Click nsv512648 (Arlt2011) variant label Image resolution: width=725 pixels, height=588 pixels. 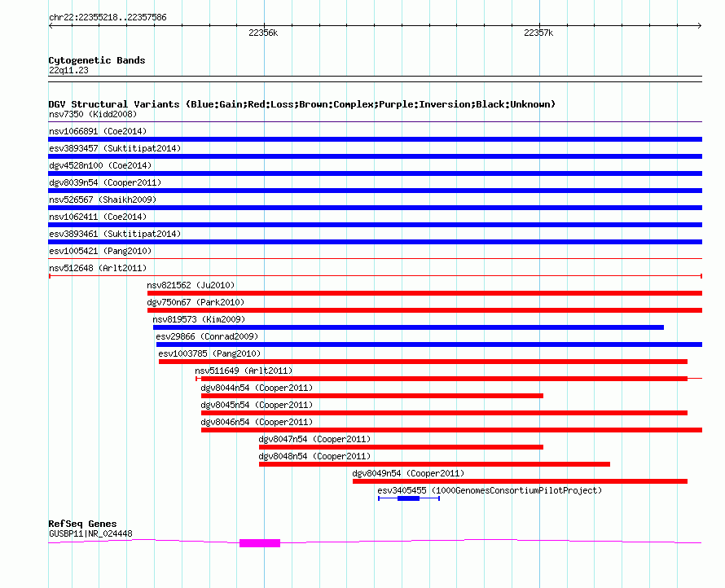(x=98, y=268)
